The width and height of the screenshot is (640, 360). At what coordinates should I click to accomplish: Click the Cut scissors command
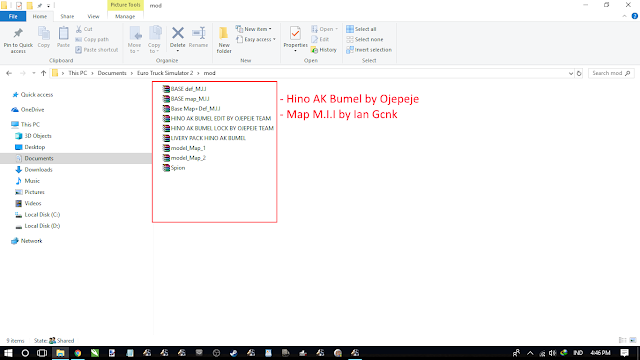[84, 29]
